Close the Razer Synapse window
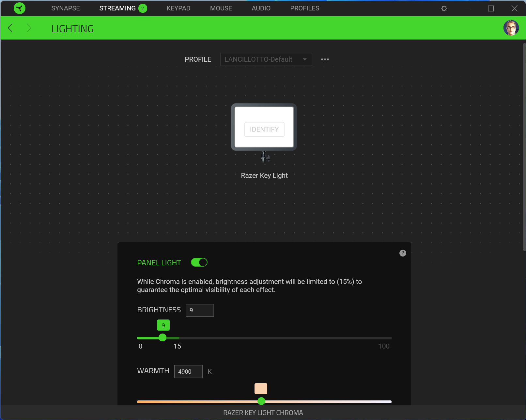This screenshot has width=526, height=420. coord(515,8)
